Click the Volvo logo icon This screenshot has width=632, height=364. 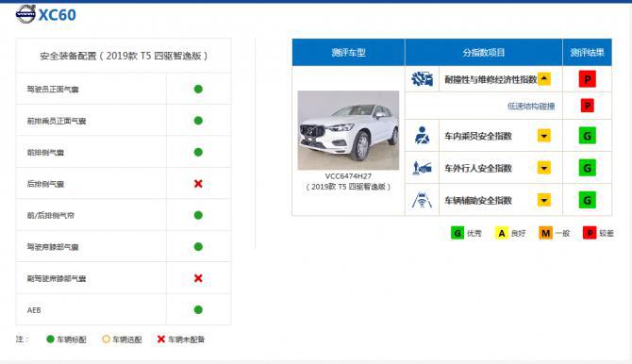(x=25, y=14)
